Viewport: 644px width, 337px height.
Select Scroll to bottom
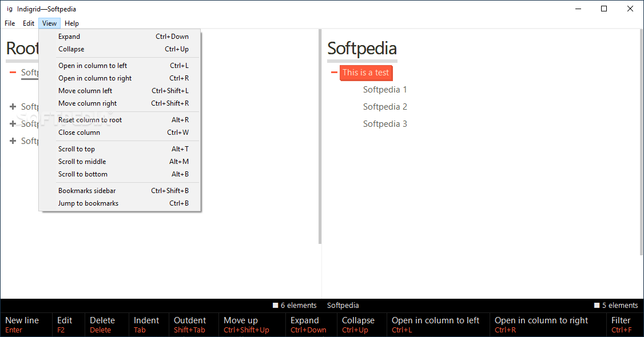click(120, 174)
